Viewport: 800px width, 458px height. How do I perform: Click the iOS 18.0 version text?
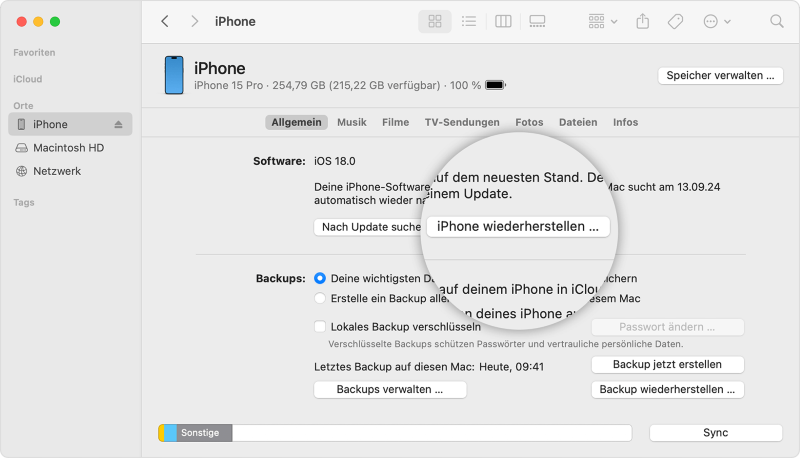[x=335, y=161]
